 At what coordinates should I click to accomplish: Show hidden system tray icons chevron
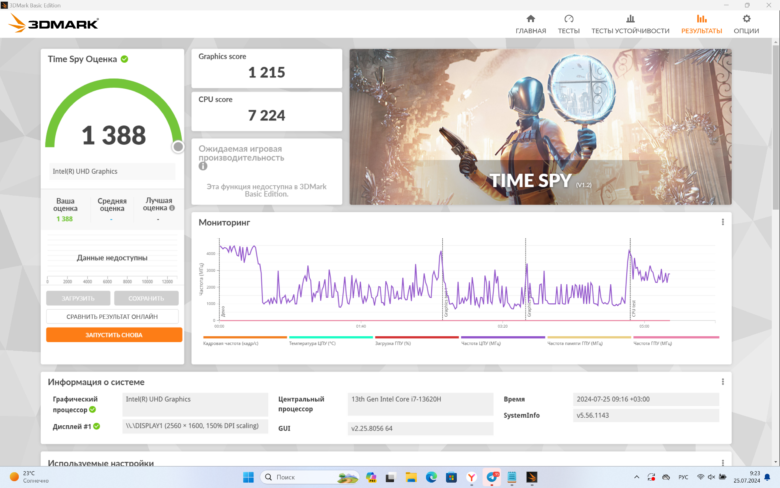point(636,477)
